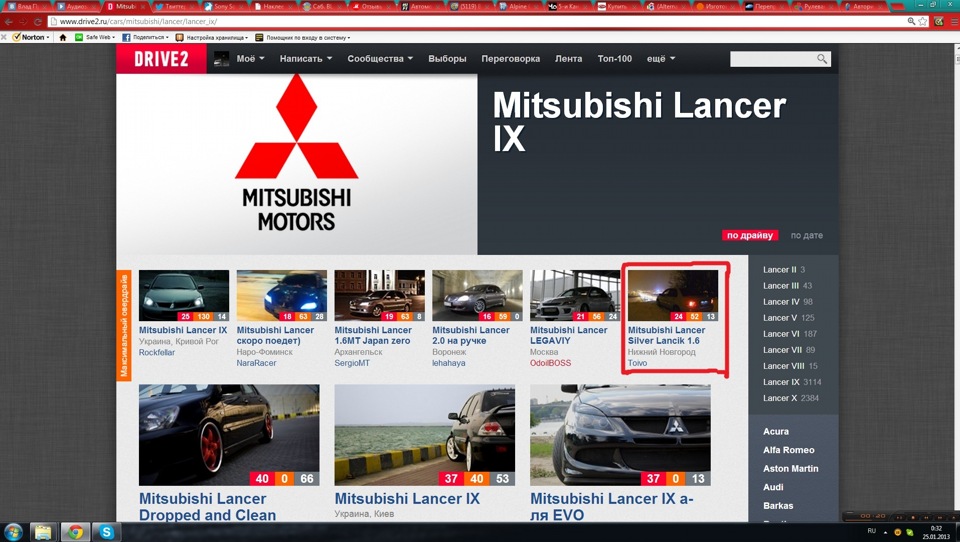Click the Norton toolbar home icon
This screenshot has width=960, height=542.
click(x=62, y=37)
